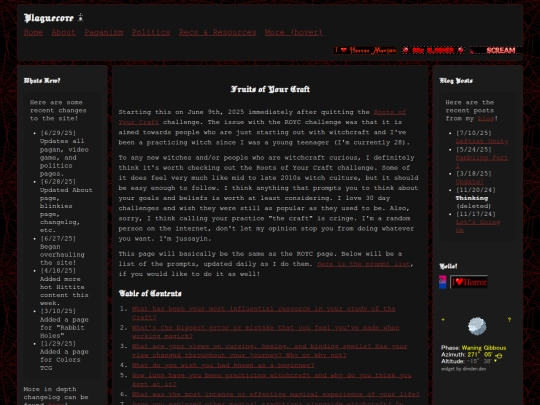Open Recs & Resources in the nav
Screen dimensions: 540x405
217,32
